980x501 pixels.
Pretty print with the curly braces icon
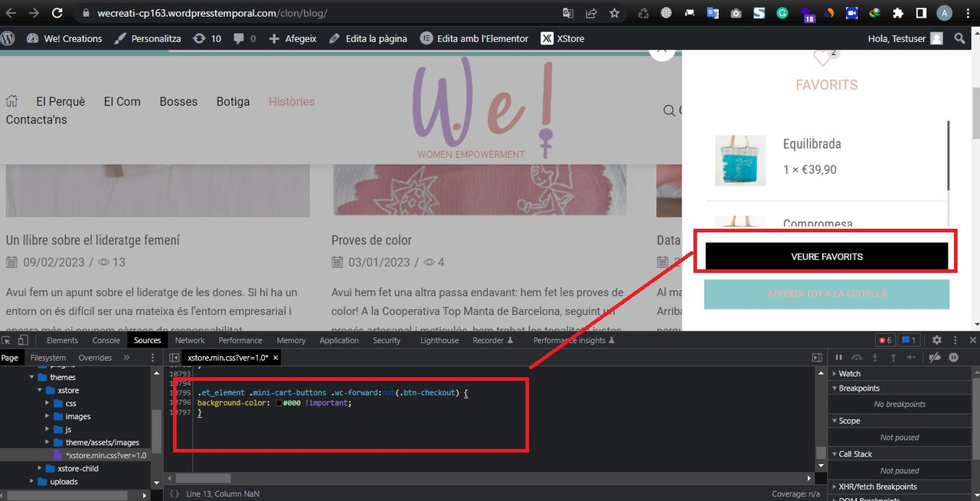(x=175, y=494)
